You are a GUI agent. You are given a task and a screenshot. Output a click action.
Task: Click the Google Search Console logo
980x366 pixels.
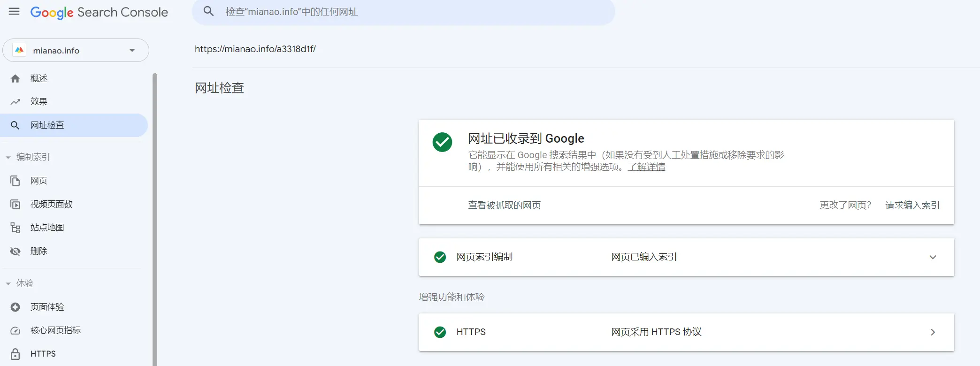[x=99, y=12]
